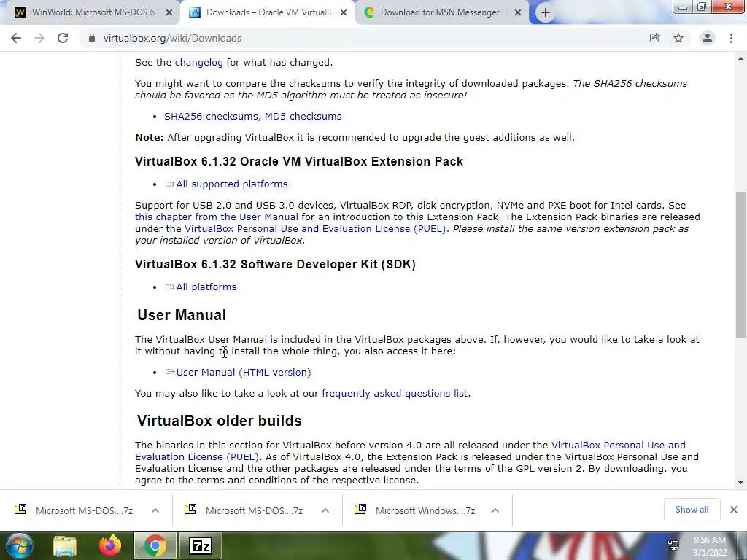
Task: Switch to the WinWorld Microsoft MS-DOS tab
Action: [93, 13]
